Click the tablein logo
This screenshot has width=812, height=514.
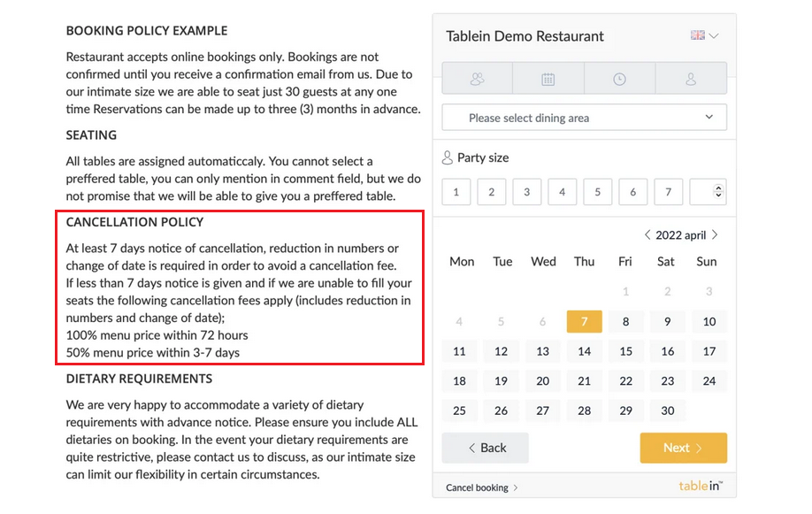pos(698,486)
